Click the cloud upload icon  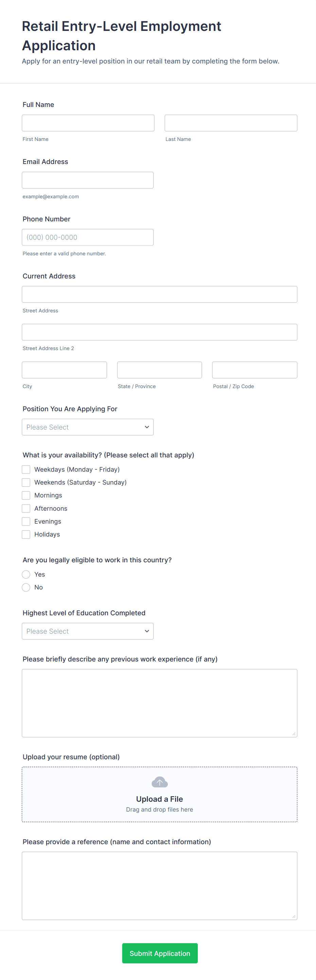pos(159,782)
